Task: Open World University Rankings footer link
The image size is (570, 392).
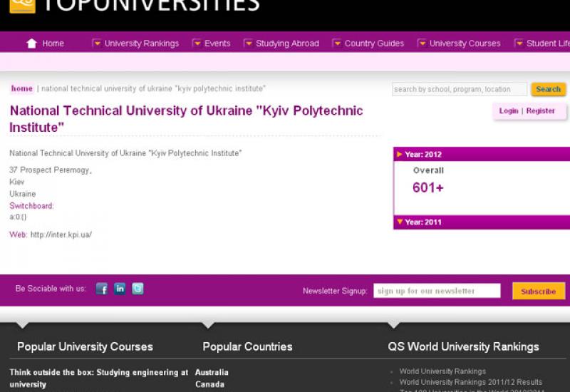Action: 442,371
